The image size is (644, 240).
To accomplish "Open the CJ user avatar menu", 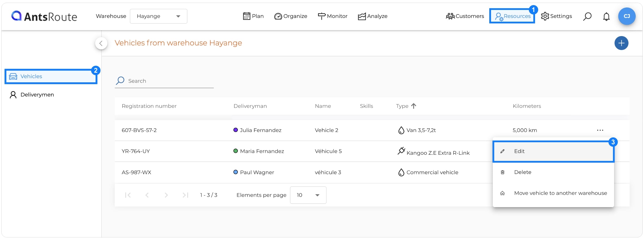I will (627, 16).
